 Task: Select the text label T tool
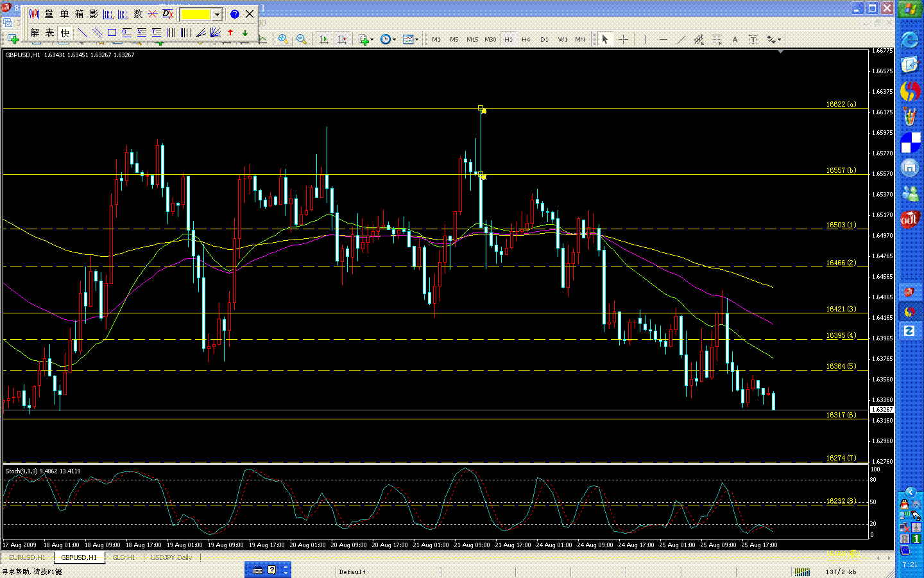coord(753,39)
